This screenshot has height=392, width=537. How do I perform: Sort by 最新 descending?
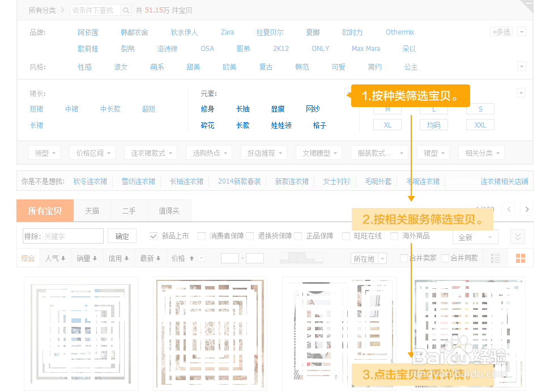coord(150,258)
